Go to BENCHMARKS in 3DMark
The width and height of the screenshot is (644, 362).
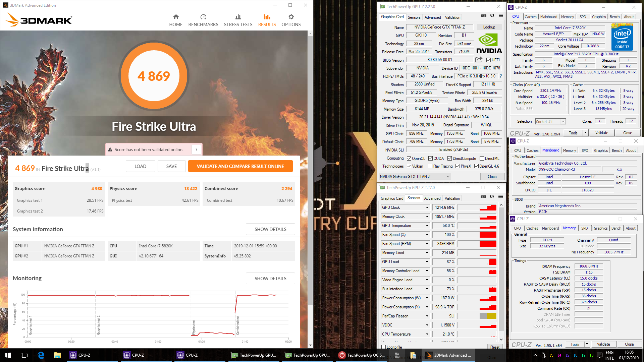[x=203, y=20]
